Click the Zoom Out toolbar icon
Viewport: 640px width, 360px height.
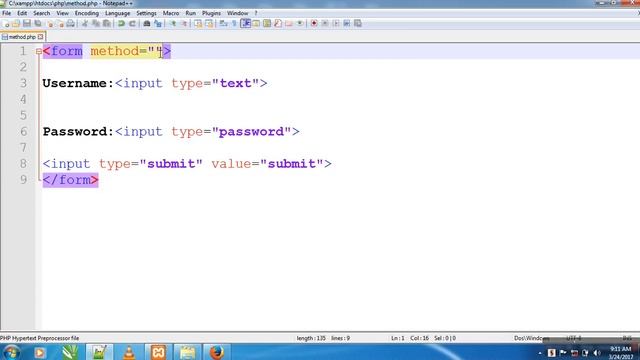click(184, 24)
